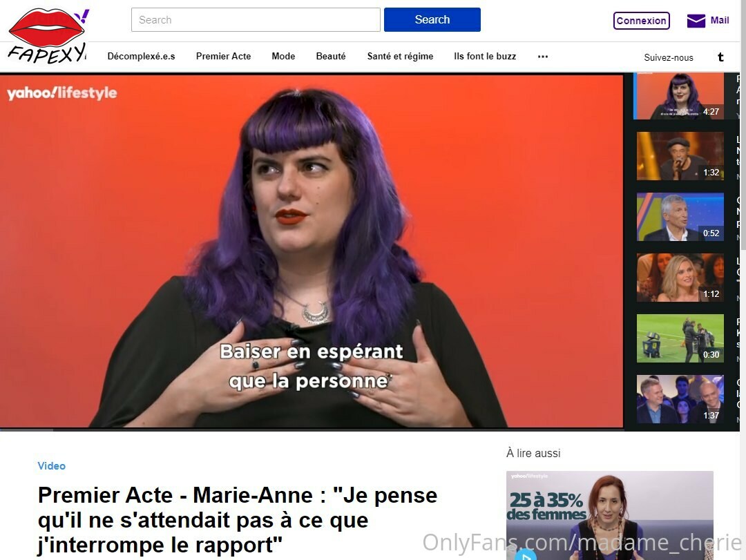Click the Fapexy red lips logo
The width and height of the screenshot is (746, 560).
tap(47, 36)
